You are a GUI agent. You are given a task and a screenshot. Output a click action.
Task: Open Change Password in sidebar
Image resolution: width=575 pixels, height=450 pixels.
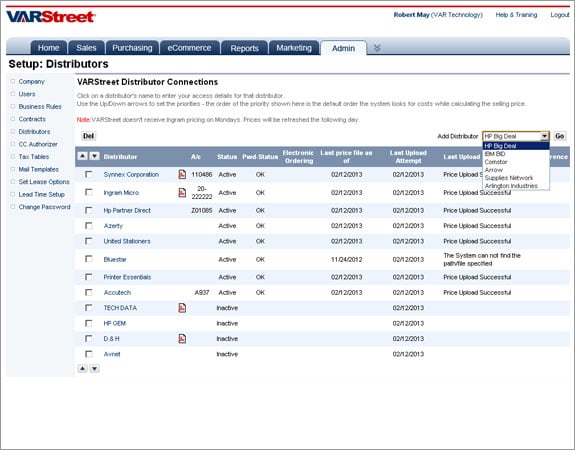(x=44, y=207)
